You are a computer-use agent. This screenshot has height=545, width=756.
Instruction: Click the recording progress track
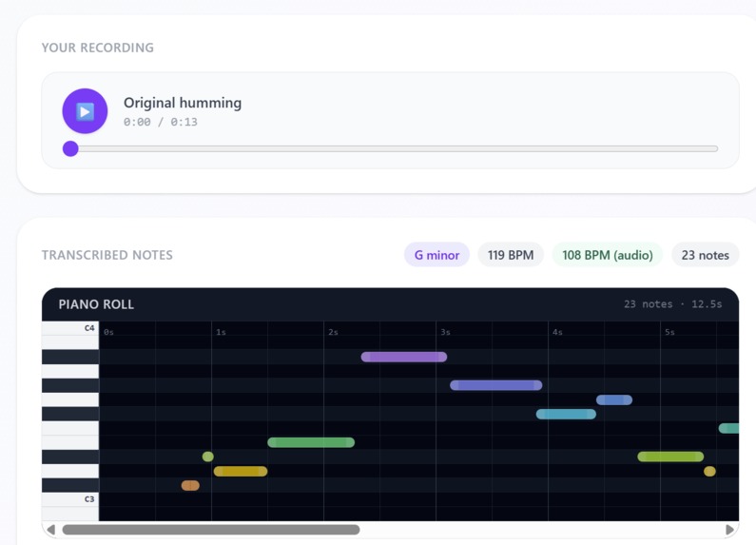pos(391,148)
